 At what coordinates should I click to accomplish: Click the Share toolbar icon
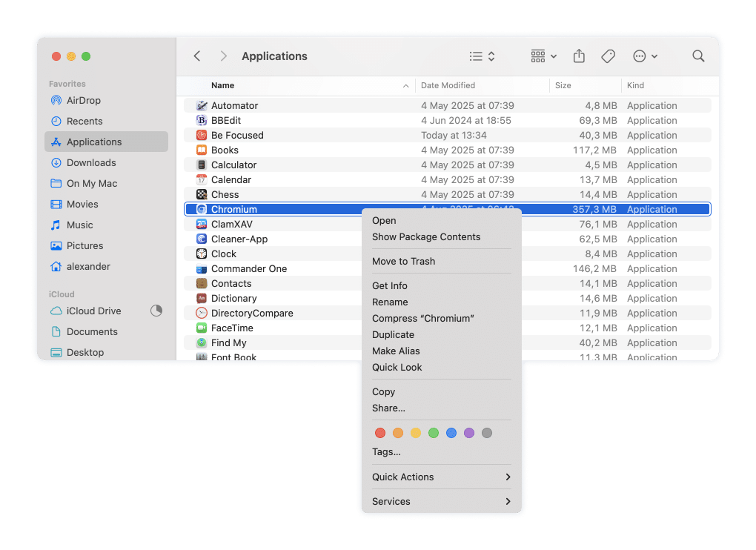click(x=579, y=56)
